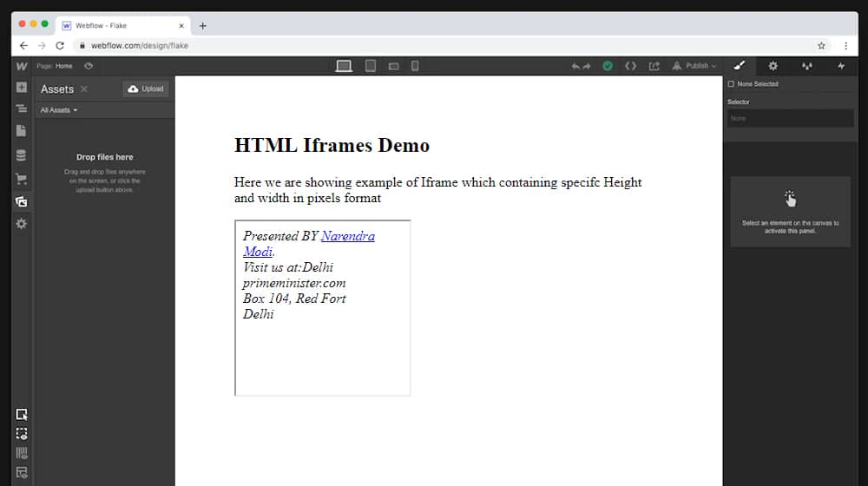Screen dimensions: 868x486
Task: Click the 'Box 104, Red Fort' line
Action: pos(294,299)
